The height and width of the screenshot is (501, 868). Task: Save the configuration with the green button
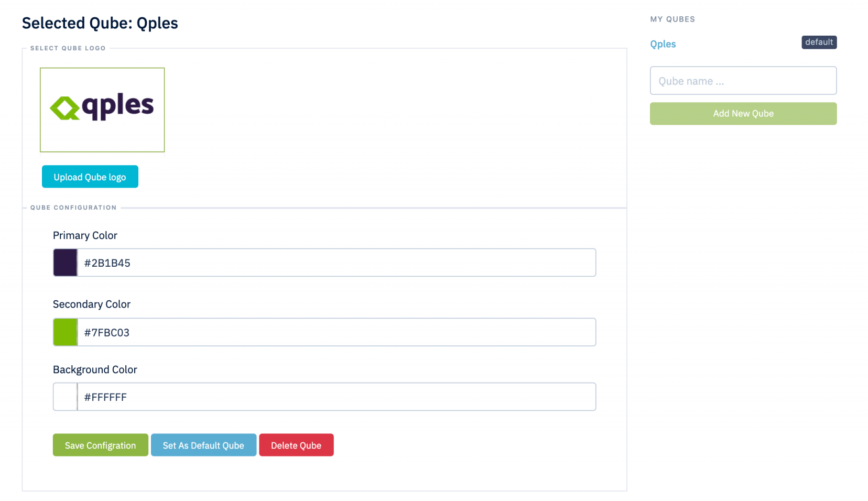tap(101, 445)
